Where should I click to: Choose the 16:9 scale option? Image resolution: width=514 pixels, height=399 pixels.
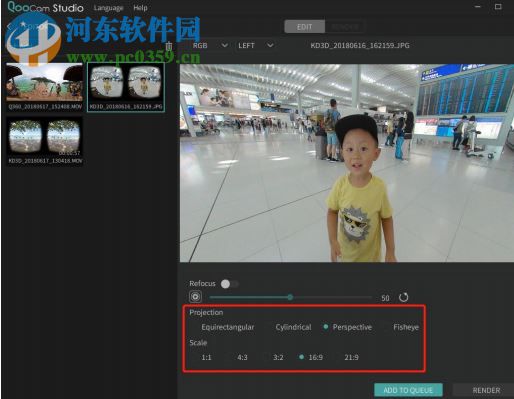(311, 357)
